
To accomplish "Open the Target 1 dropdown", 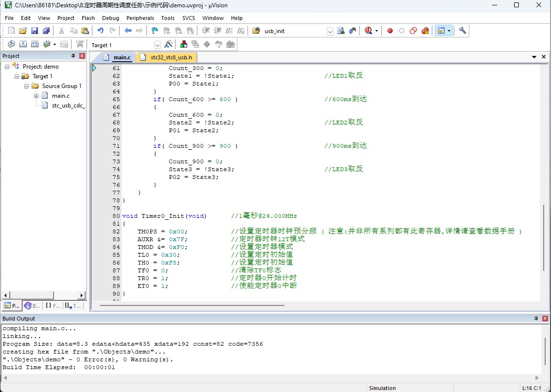I will 158,45.
